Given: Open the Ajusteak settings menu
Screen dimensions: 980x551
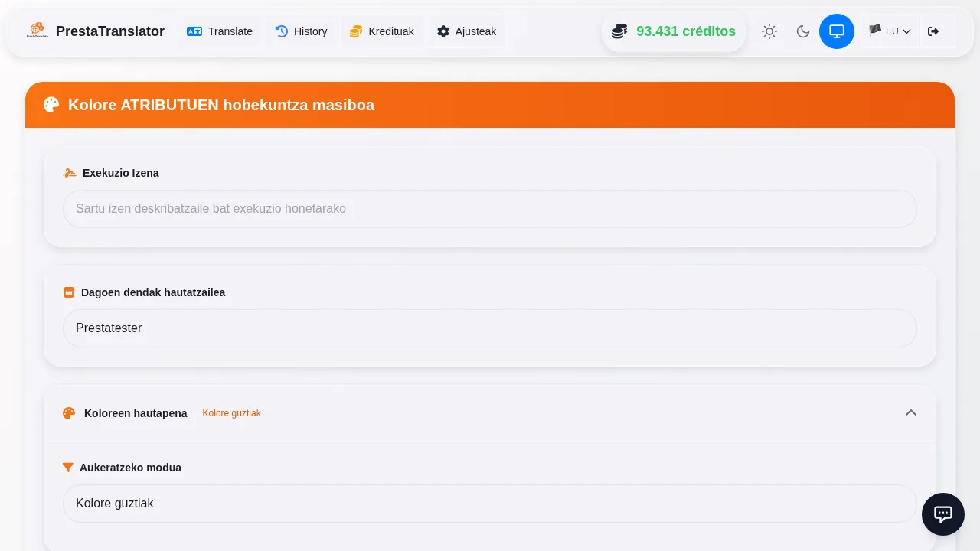Looking at the screenshot, I should pyautogui.click(x=466, y=31).
